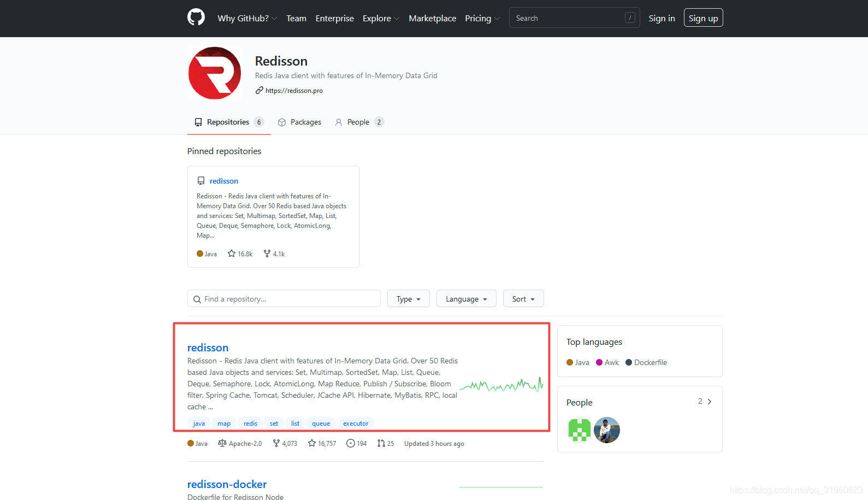Screen dimensions: 868x500
Task: Switch to the People tab
Action: [x=359, y=122]
